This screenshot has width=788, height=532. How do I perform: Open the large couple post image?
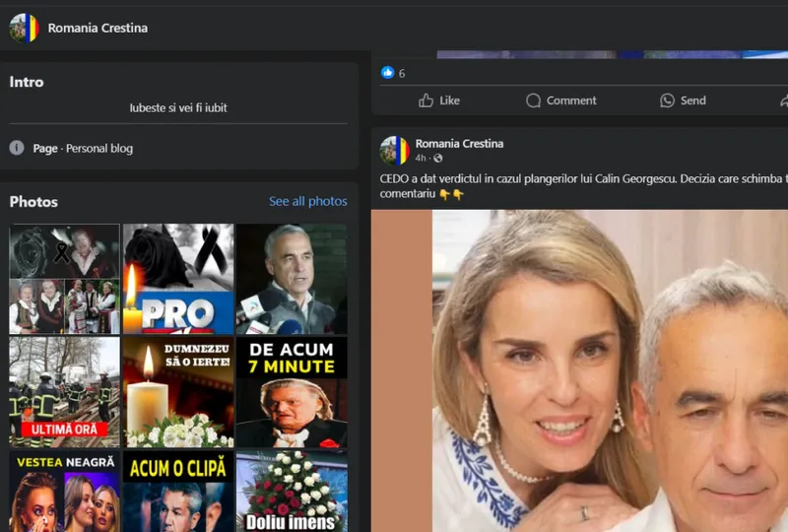(x=591, y=374)
